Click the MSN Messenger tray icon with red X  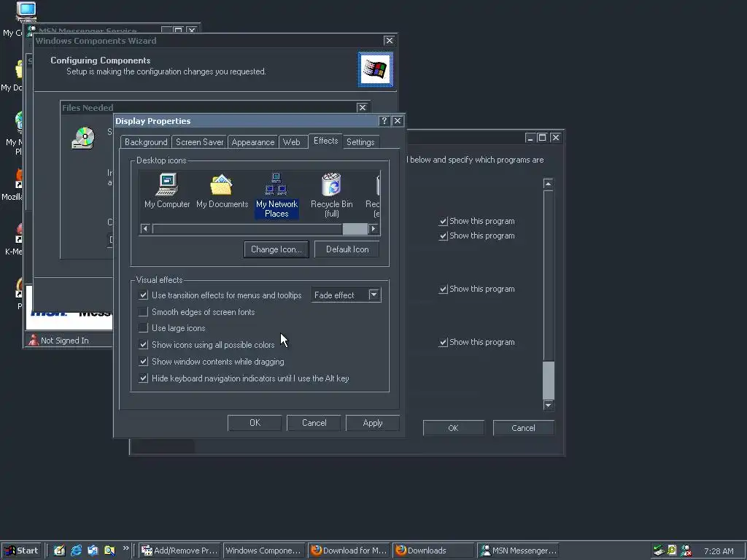coord(686,551)
